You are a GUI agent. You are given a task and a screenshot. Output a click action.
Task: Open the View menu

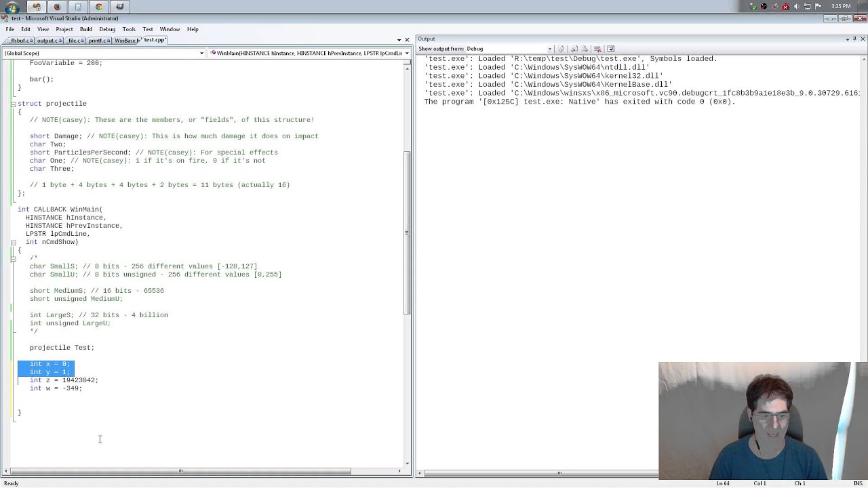point(43,29)
